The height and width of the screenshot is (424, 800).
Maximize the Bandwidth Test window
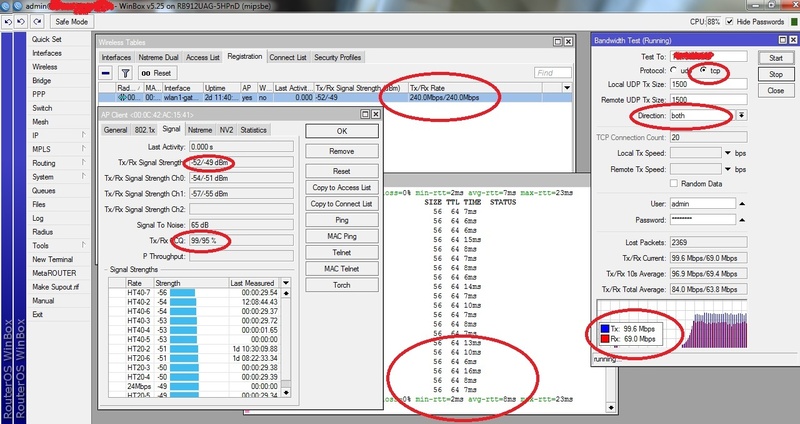[x=783, y=40]
